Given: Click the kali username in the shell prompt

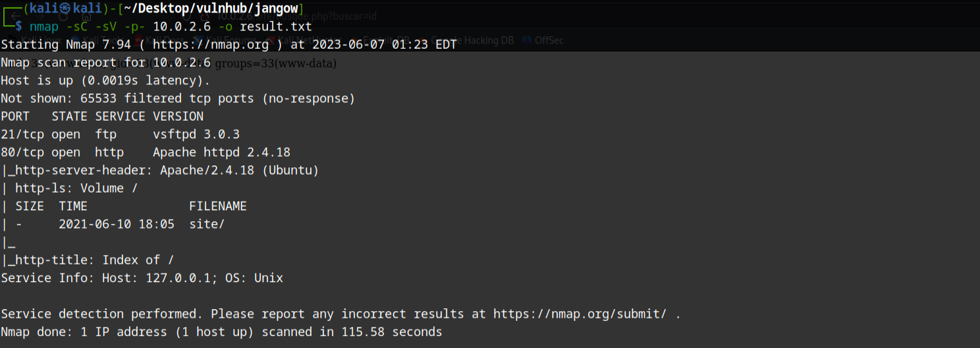Looking at the screenshot, I should point(45,9).
